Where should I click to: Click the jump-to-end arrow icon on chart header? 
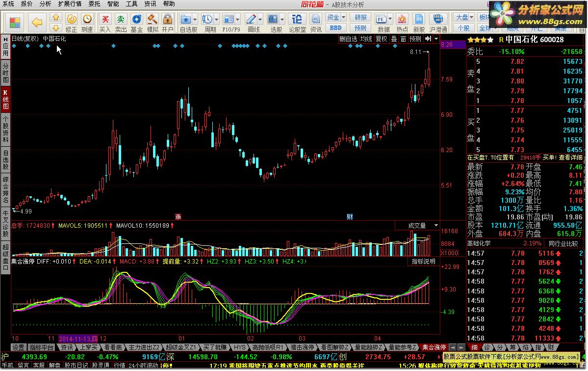pos(428,39)
